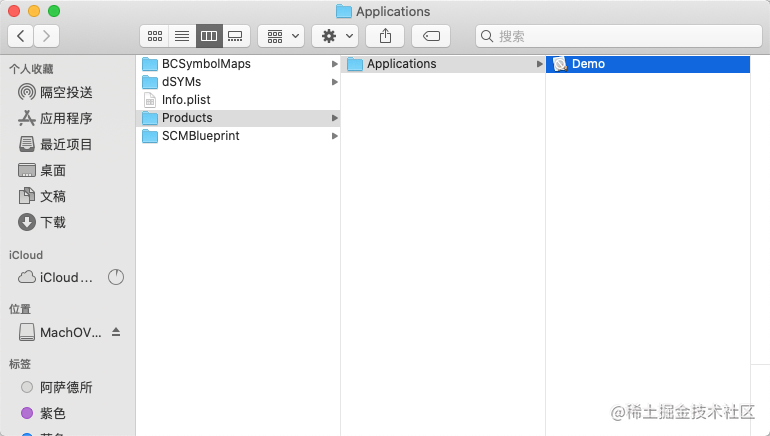This screenshot has width=770, height=436.
Task: Open 应用程序 in the sidebar
Action: click(55, 118)
